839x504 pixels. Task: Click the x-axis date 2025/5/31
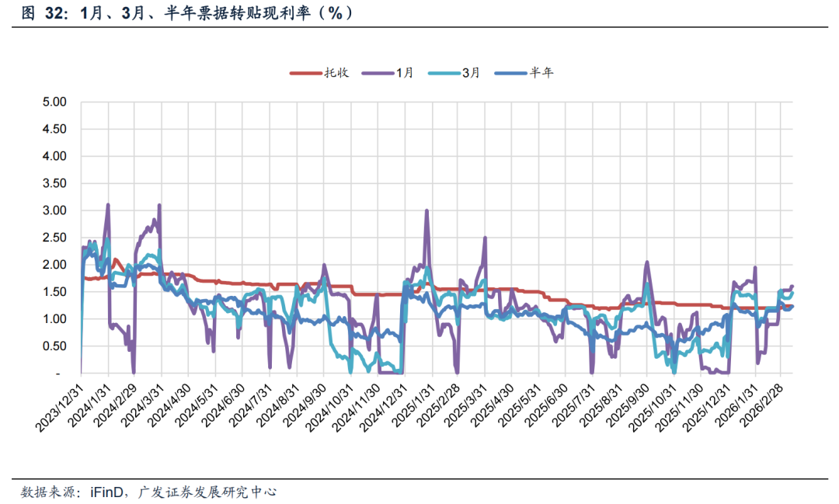tap(520, 406)
